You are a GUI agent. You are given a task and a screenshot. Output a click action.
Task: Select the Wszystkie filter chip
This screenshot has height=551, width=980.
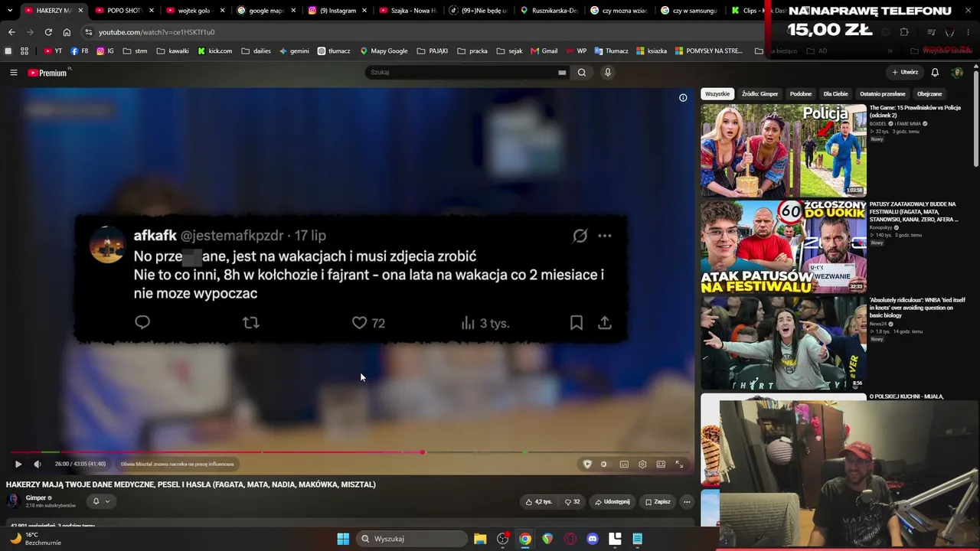tap(717, 94)
